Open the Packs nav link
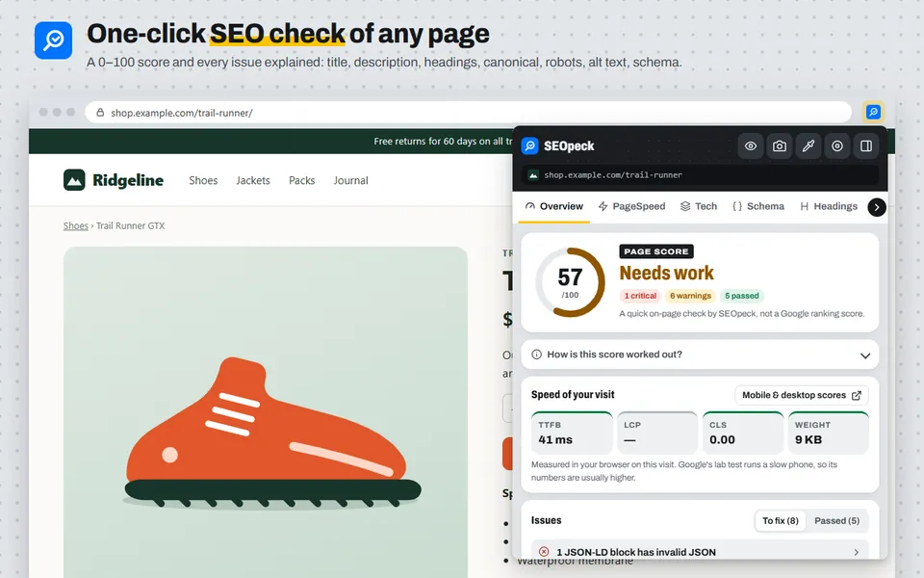Image resolution: width=924 pixels, height=578 pixels. coord(301,180)
